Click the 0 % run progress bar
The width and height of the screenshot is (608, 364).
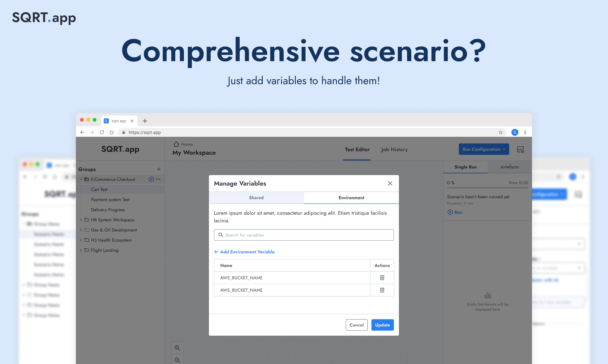487,188
